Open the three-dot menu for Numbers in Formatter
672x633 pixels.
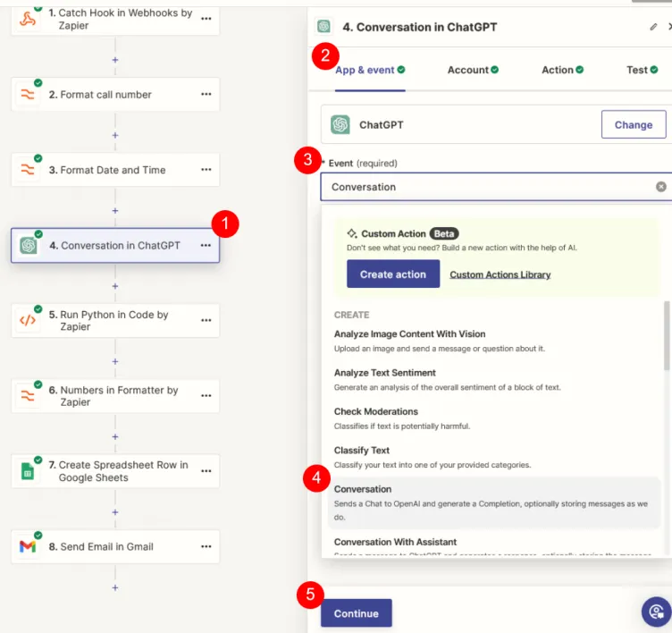coord(206,395)
